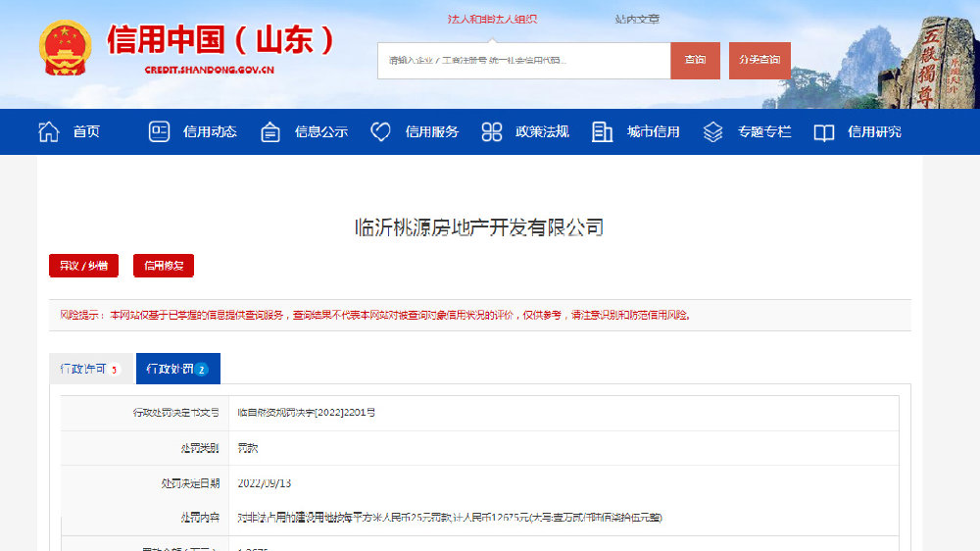
Task: Click the 行政许可 count badge 3
Action: click(115, 370)
